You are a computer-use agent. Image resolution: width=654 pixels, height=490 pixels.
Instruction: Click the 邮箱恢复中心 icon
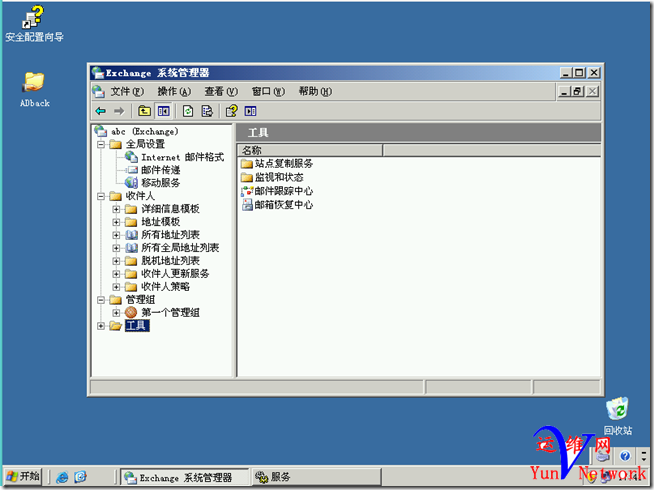[x=247, y=205]
